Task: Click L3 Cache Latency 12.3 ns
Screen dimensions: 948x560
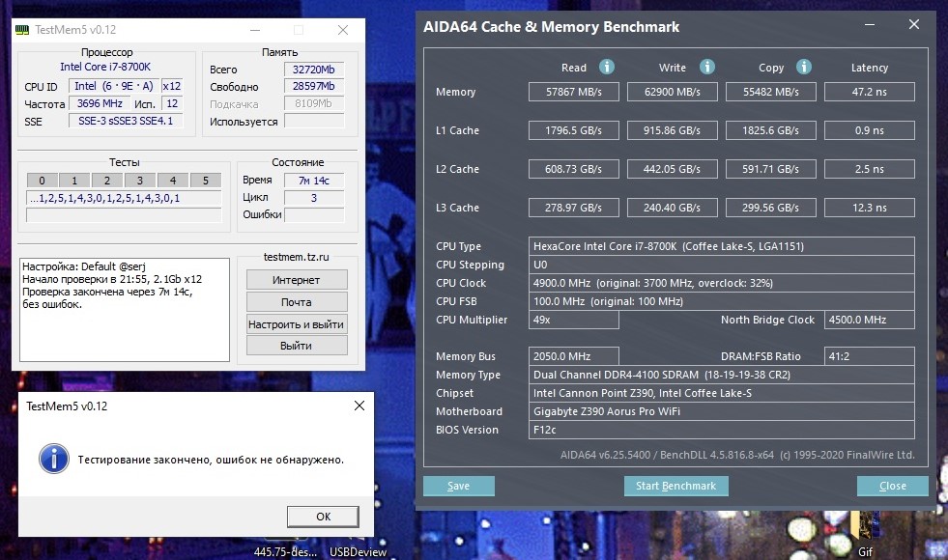Action: 870,208
